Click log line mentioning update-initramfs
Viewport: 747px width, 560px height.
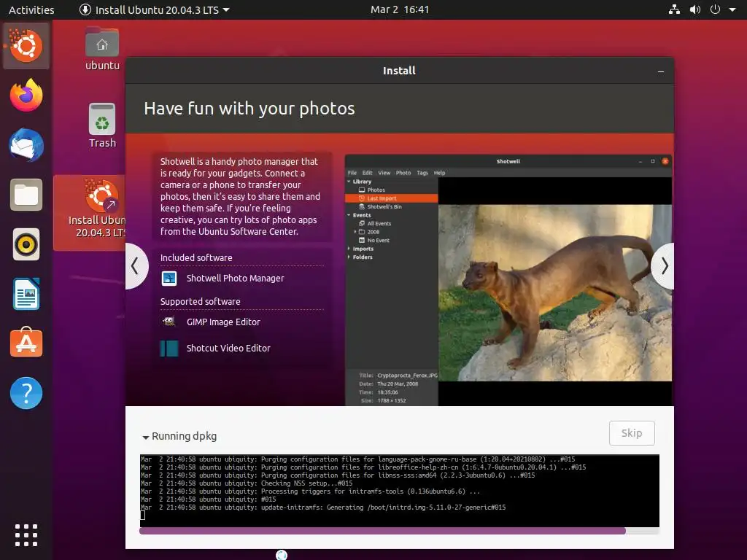tap(323, 507)
